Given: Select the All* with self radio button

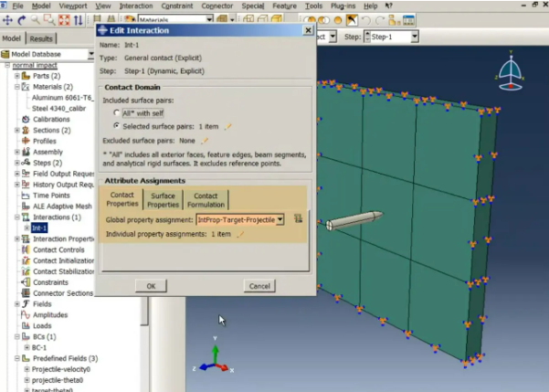Looking at the screenshot, I should (x=117, y=112).
